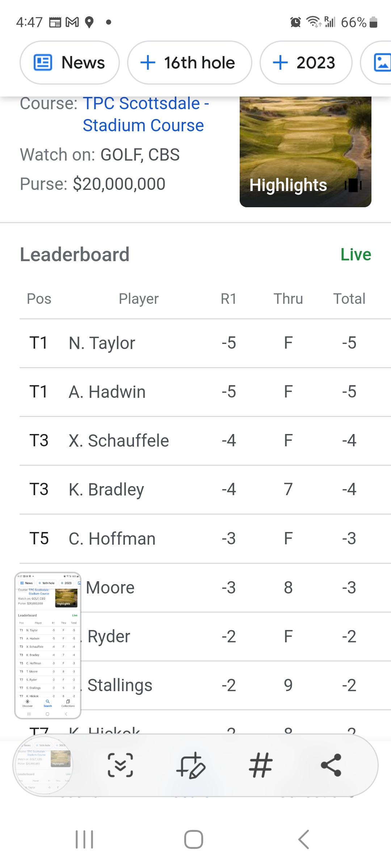The image size is (391, 868).
Task: Add "16th hole" to the search
Action: click(189, 63)
